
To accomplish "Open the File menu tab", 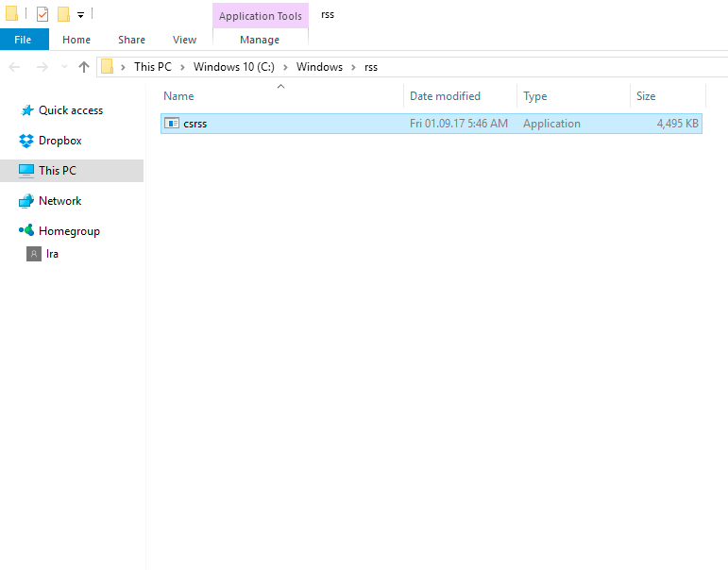I will click(24, 40).
